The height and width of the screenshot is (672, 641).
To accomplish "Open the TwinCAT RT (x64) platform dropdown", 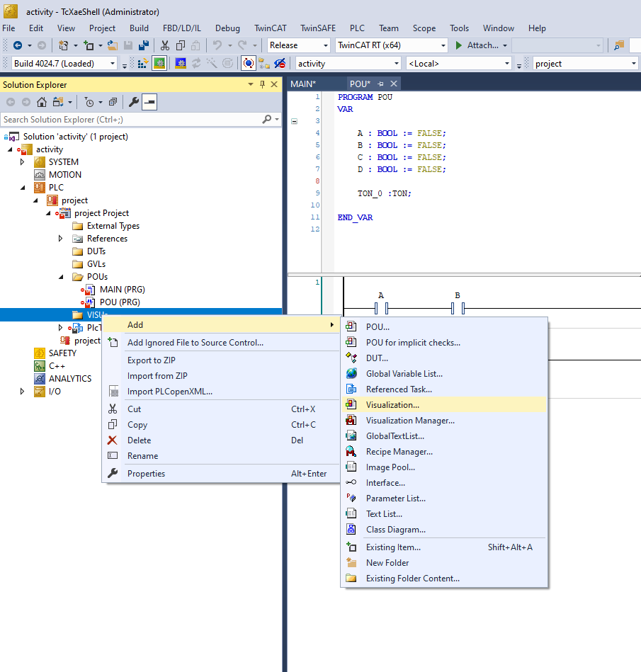I will (443, 45).
